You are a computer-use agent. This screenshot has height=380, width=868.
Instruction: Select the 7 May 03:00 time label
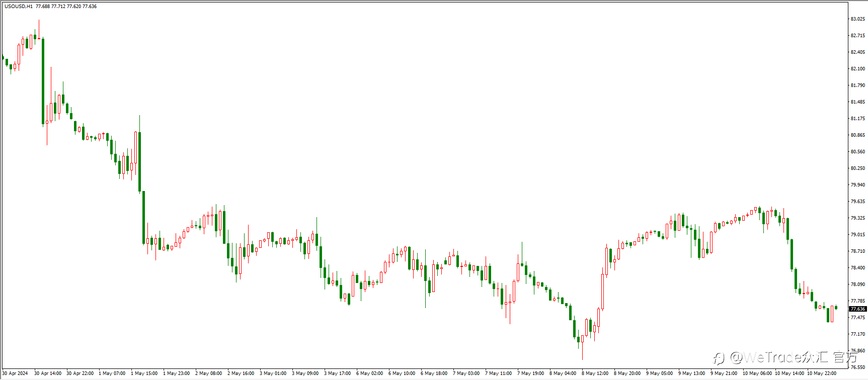[466, 373]
